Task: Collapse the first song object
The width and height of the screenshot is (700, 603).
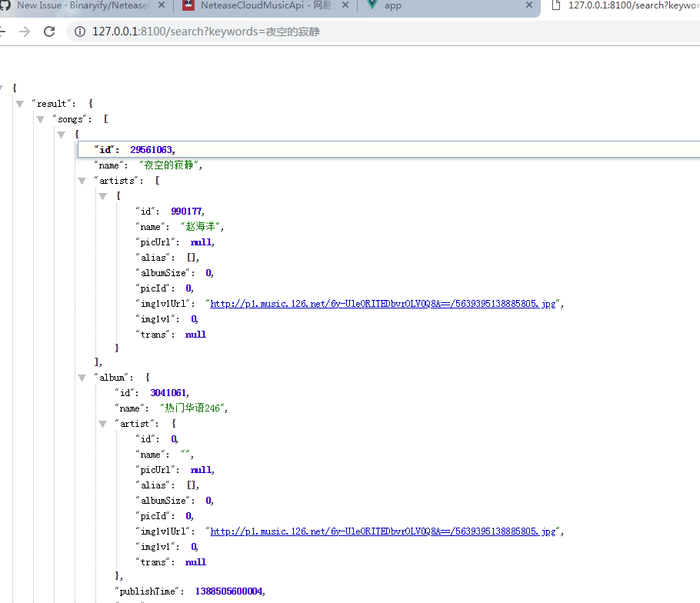Action: pyautogui.click(x=62, y=135)
